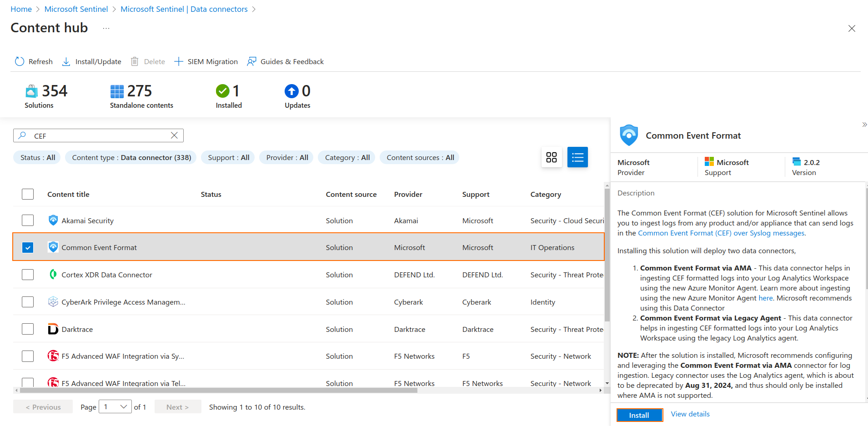Click the green Installed checkmark icon
This screenshot has height=426, width=868.
tap(223, 91)
